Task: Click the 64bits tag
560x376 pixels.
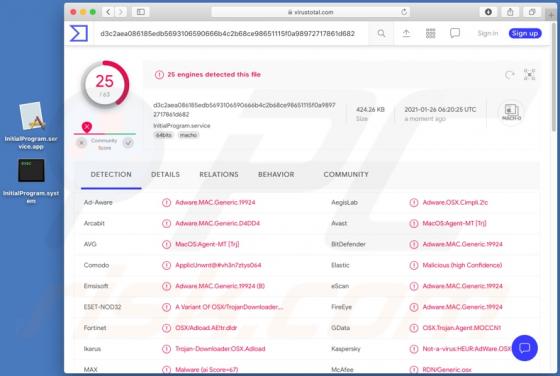Action: point(164,135)
